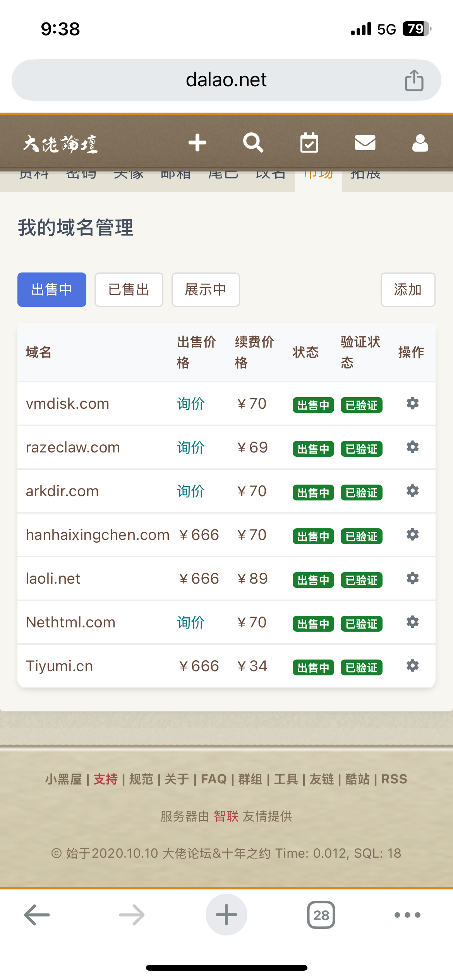
Task: Open gear settings for razeclaw.com
Action: [x=413, y=447]
